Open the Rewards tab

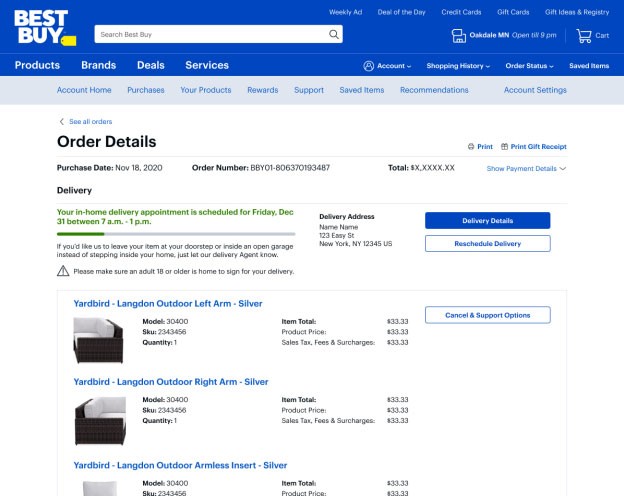coord(263,90)
